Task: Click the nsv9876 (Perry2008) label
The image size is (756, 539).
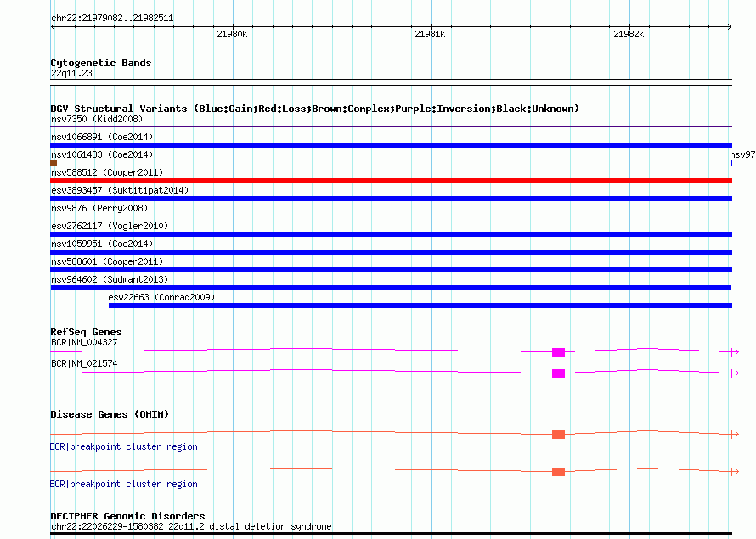Action: tap(99, 208)
